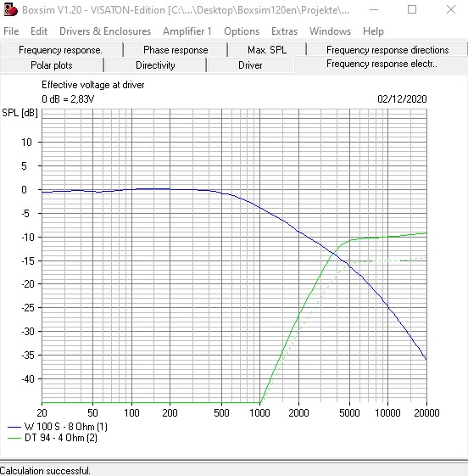Switch to the Polar plots tab
This screenshot has height=476, width=468.
[x=52, y=65]
